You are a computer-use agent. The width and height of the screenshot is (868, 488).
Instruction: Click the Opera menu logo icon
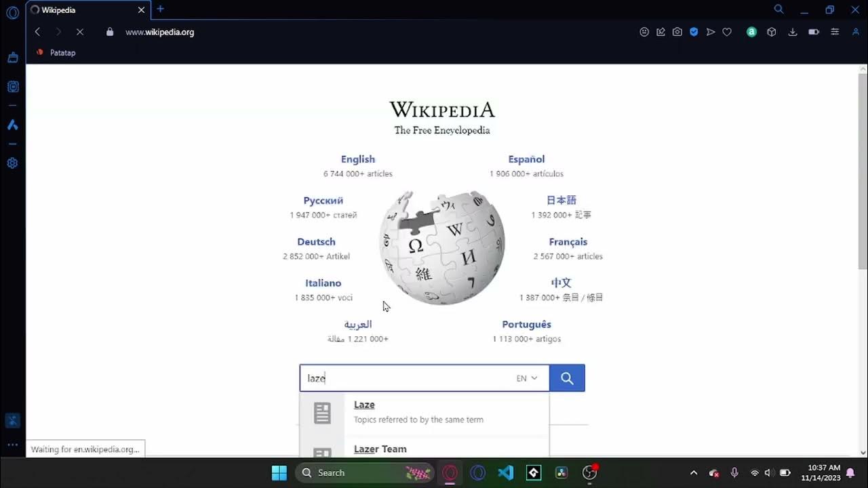click(x=12, y=12)
